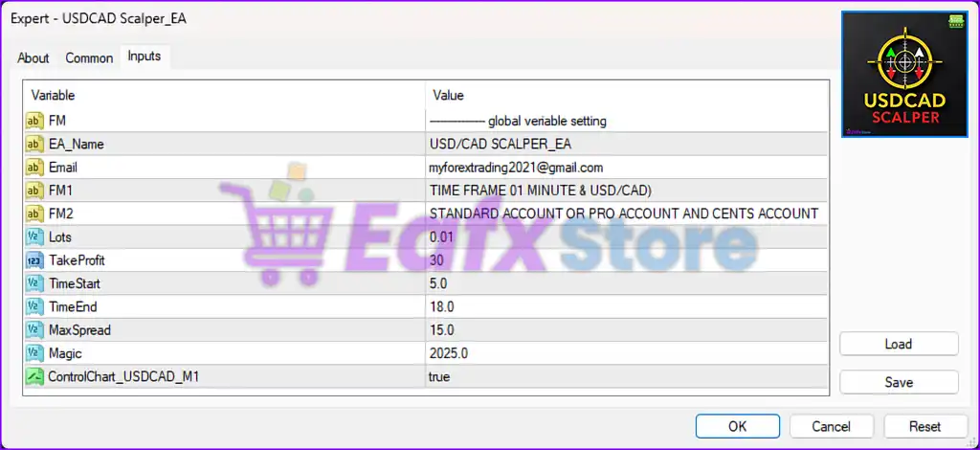Click the string icon beside EA_Name
980x450 pixels.
34,145
